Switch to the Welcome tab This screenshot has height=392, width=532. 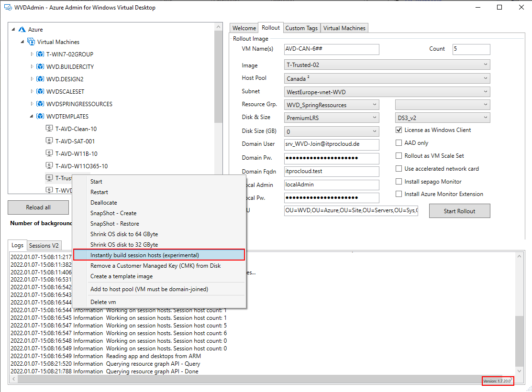click(244, 28)
